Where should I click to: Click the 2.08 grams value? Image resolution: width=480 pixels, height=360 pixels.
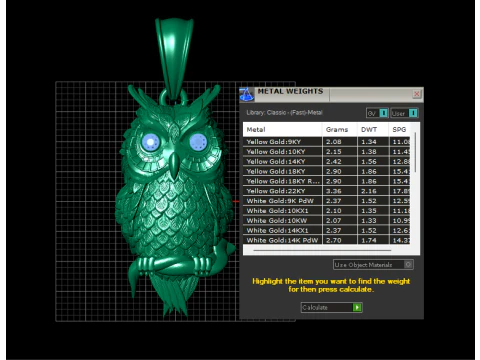coord(334,142)
